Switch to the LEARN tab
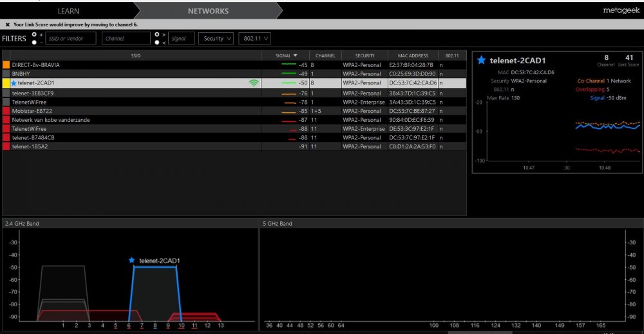Image resolution: width=644 pixels, height=334 pixels. 69,11
